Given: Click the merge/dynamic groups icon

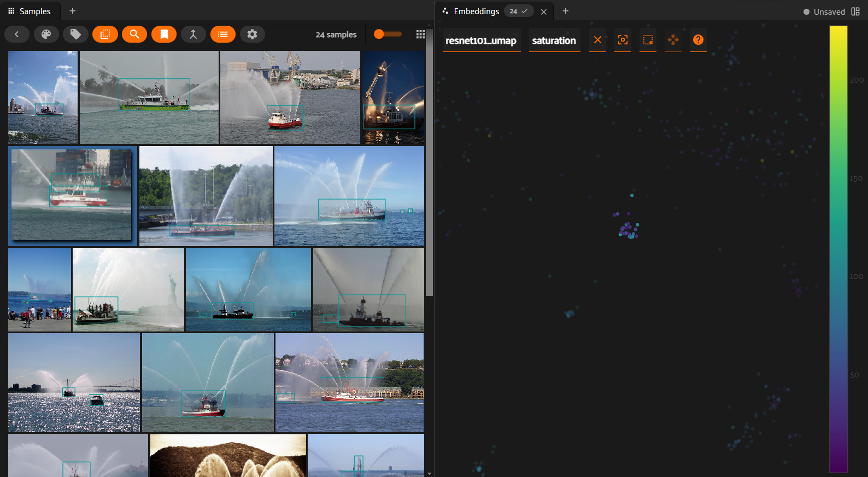Looking at the screenshot, I should (x=193, y=34).
